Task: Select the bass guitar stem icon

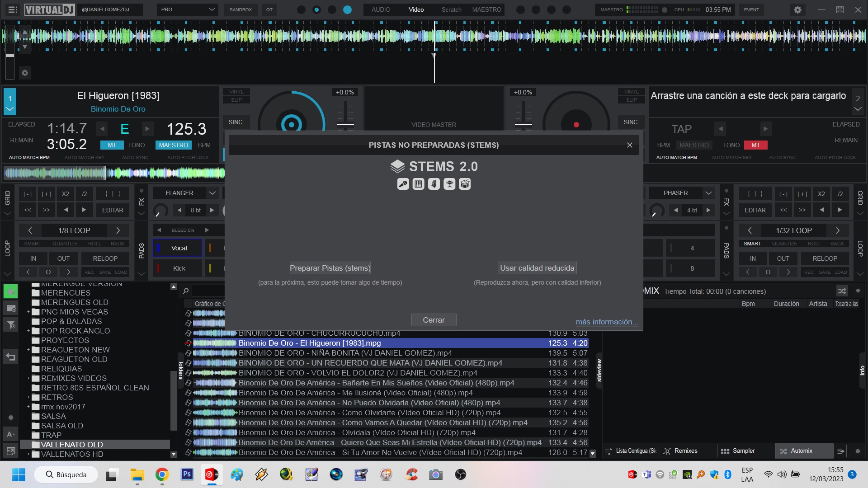Action: coord(434,184)
